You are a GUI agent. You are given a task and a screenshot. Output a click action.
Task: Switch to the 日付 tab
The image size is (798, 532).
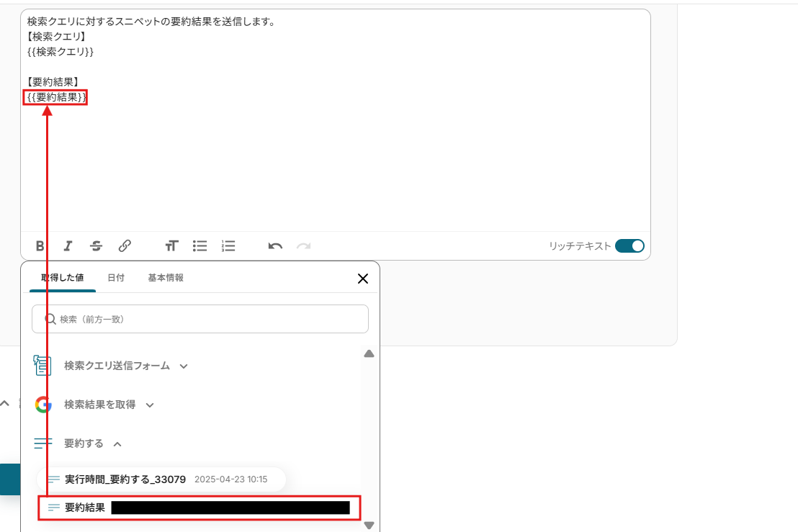point(116,278)
